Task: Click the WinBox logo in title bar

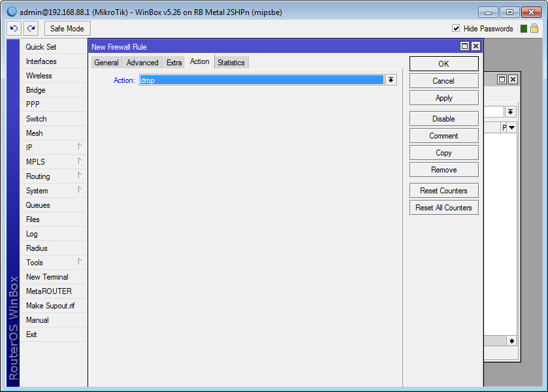Action: [12, 12]
